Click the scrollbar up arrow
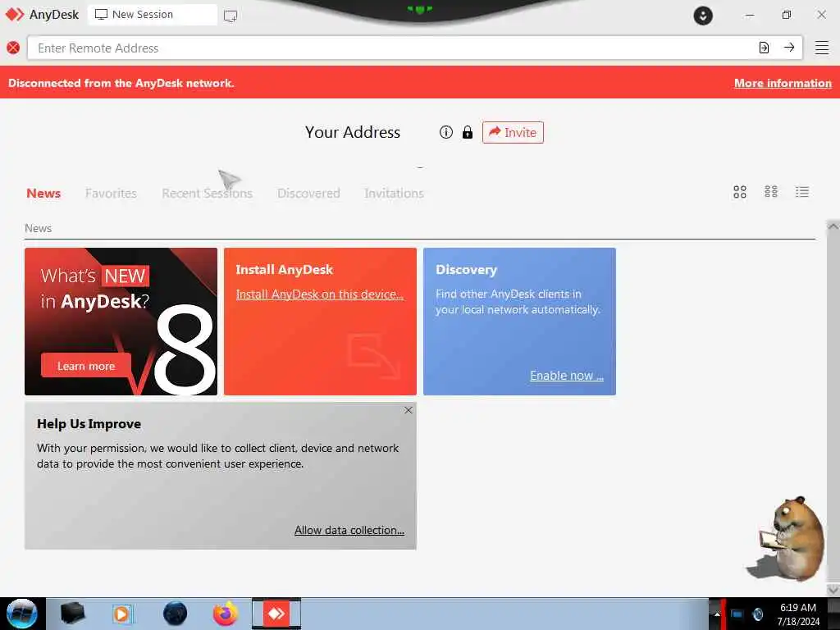Screen dimensions: 840x630 (x=833, y=226)
